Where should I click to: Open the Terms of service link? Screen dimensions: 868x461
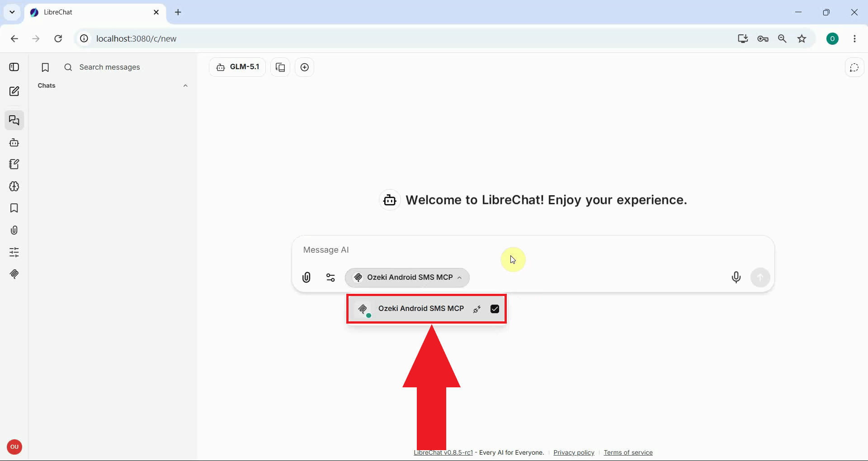pyautogui.click(x=628, y=452)
